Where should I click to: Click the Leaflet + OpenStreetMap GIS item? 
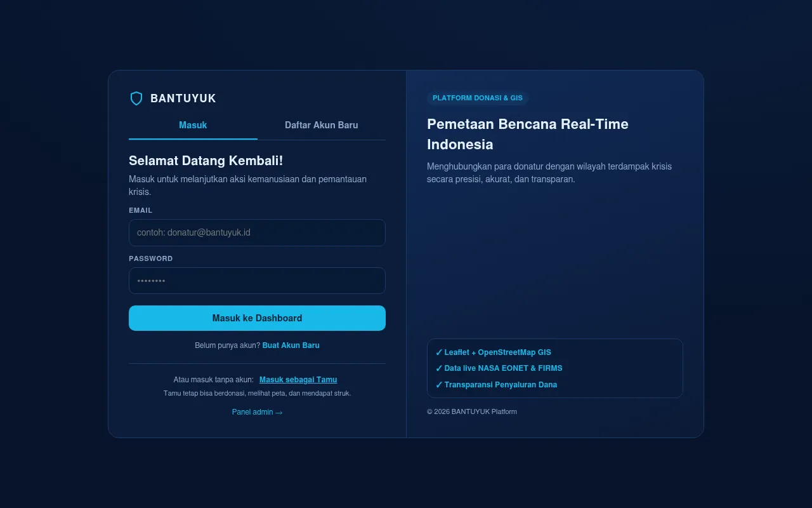(493, 352)
